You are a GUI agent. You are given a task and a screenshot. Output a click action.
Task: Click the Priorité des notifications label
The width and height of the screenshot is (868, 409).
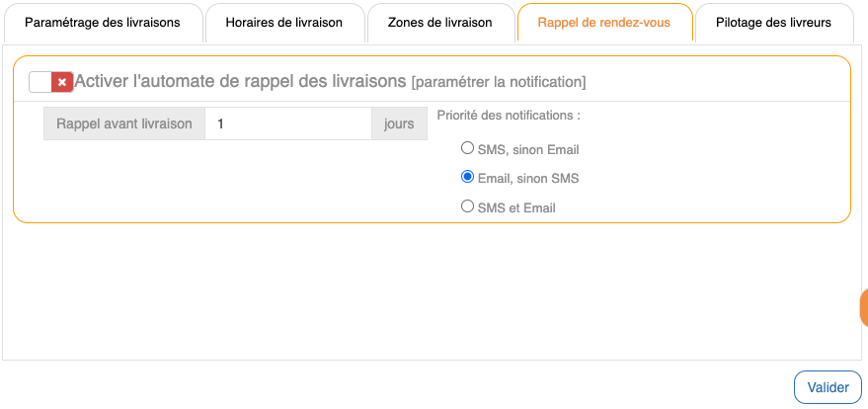click(509, 116)
